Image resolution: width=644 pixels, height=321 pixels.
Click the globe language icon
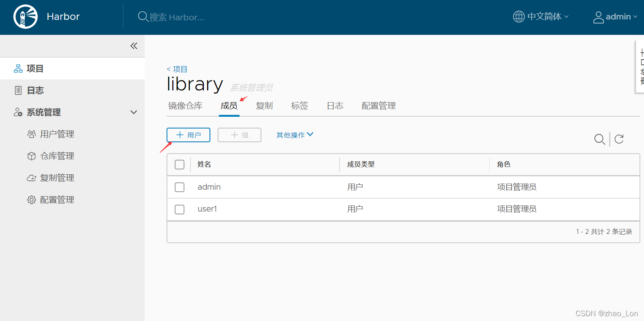point(519,17)
